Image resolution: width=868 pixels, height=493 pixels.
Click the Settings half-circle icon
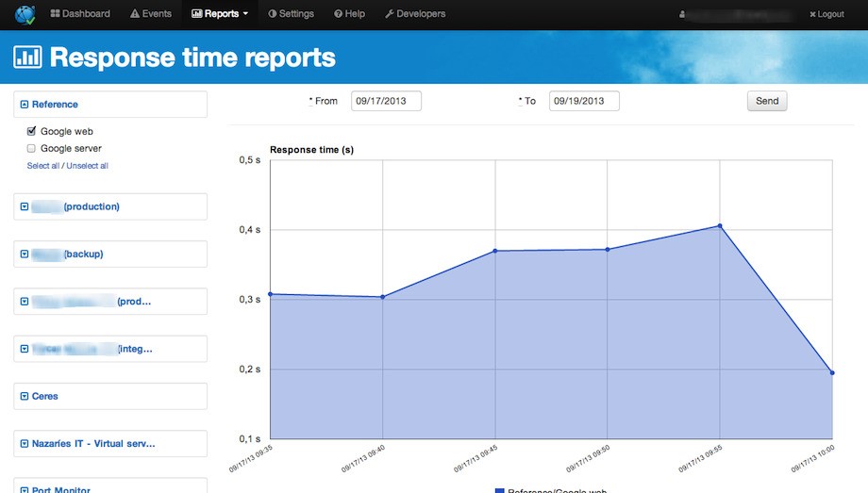(273, 14)
